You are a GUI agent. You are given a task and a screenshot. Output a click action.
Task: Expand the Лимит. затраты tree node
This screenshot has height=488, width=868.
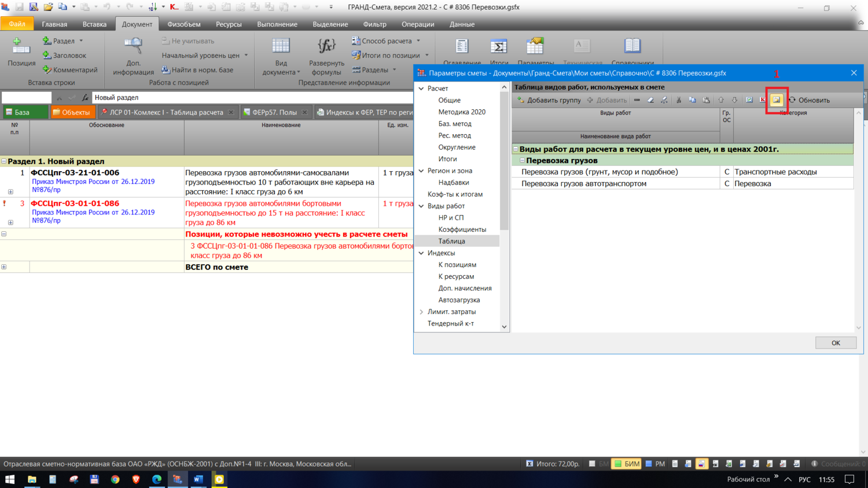point(421,312)
